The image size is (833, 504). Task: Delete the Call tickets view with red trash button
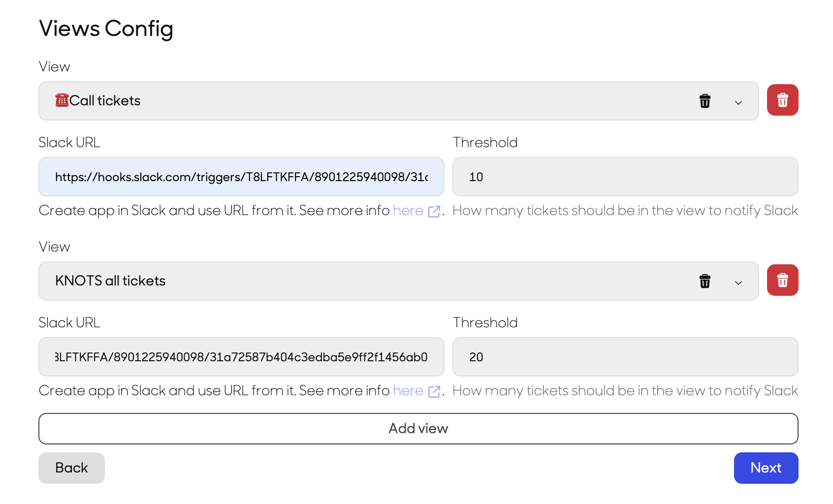[x=782, y=100]
